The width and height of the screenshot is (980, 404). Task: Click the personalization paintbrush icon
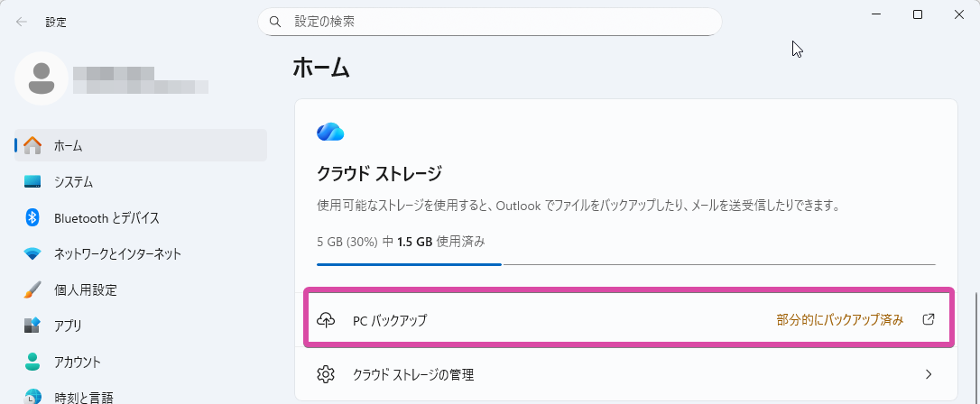32,289
